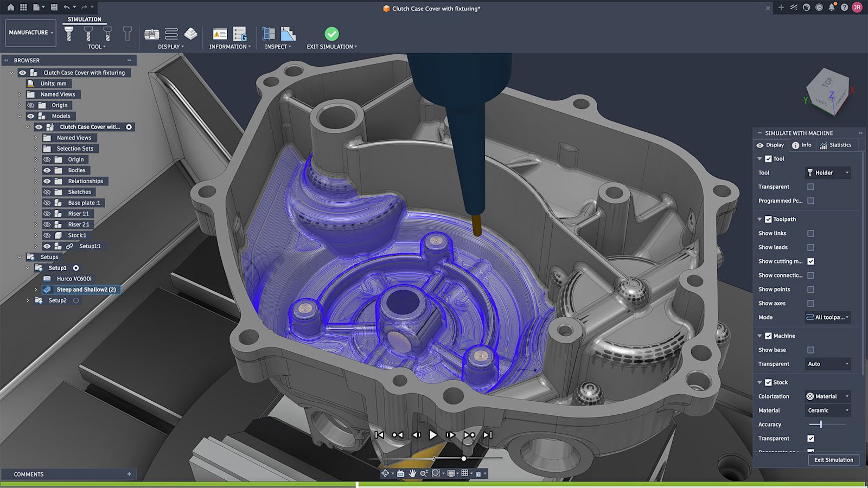Open the toolpath Mode dropdown
Viewport: 868px width, 488px height.
tap(828, 318)
